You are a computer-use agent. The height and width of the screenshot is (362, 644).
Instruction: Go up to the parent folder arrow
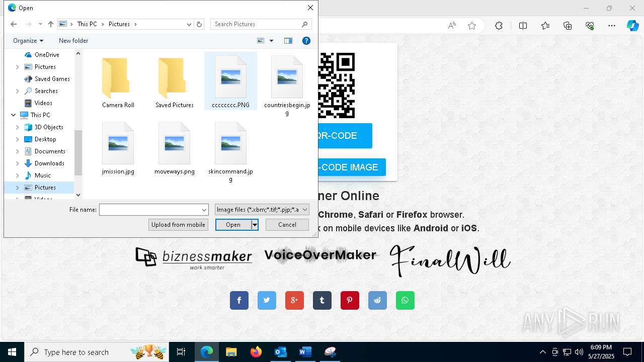click(51, 24)
